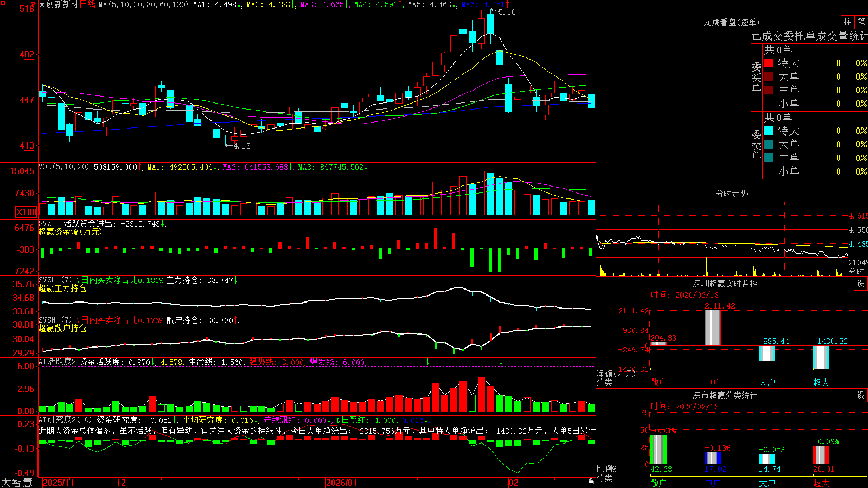Click the red 26.01 超大 ratio bar

pyautogui.click(x=821, y=455)
